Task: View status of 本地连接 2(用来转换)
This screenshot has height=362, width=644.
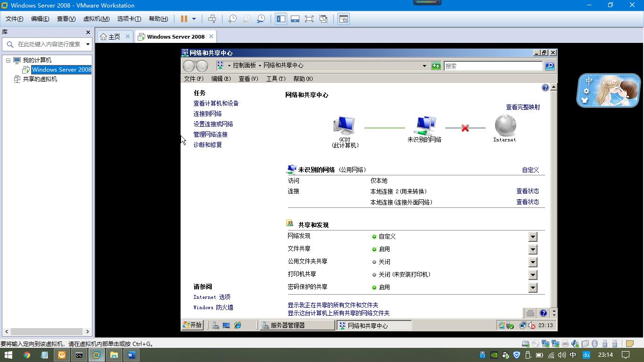Action: (528, 191)
